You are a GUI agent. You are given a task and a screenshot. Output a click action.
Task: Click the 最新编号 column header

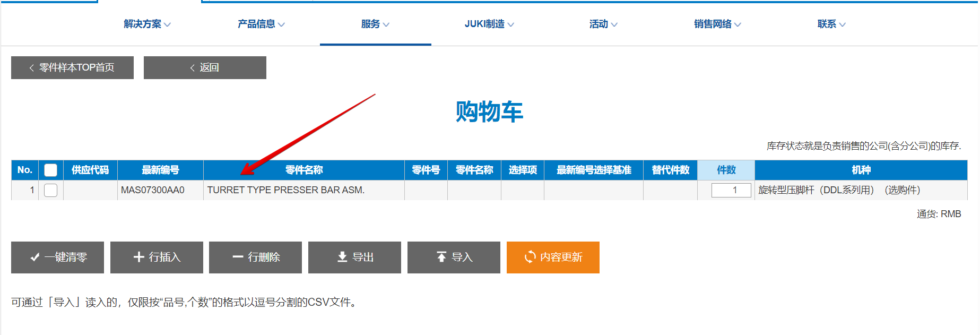pyautogui.click(x=160, y=170)
